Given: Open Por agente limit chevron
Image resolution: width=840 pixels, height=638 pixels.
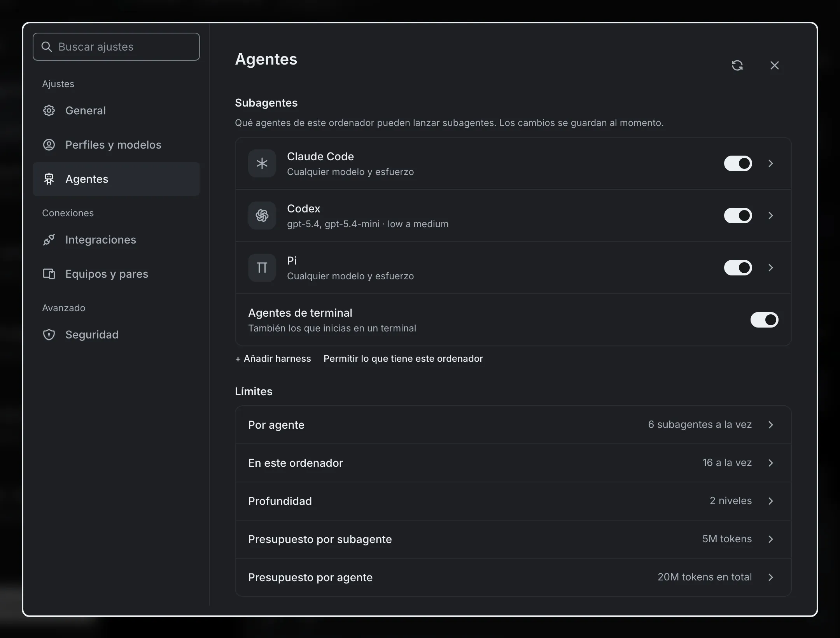Looking at the screenshot, I should 770,425.
